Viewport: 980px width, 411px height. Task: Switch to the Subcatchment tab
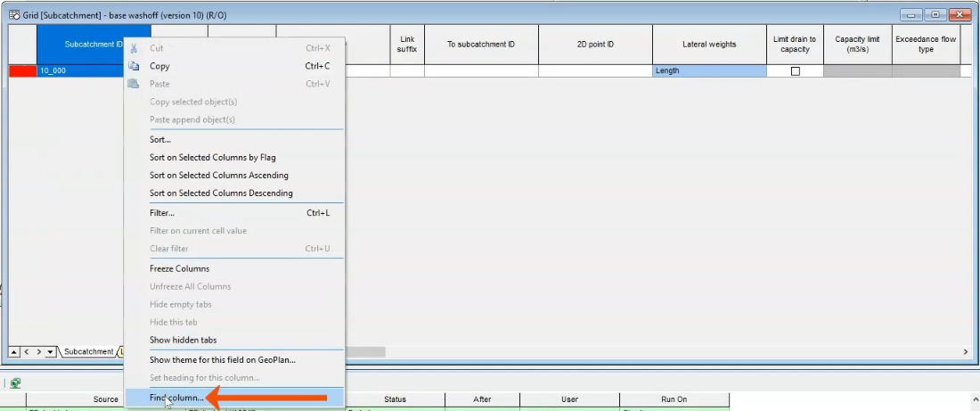(88, 351)
